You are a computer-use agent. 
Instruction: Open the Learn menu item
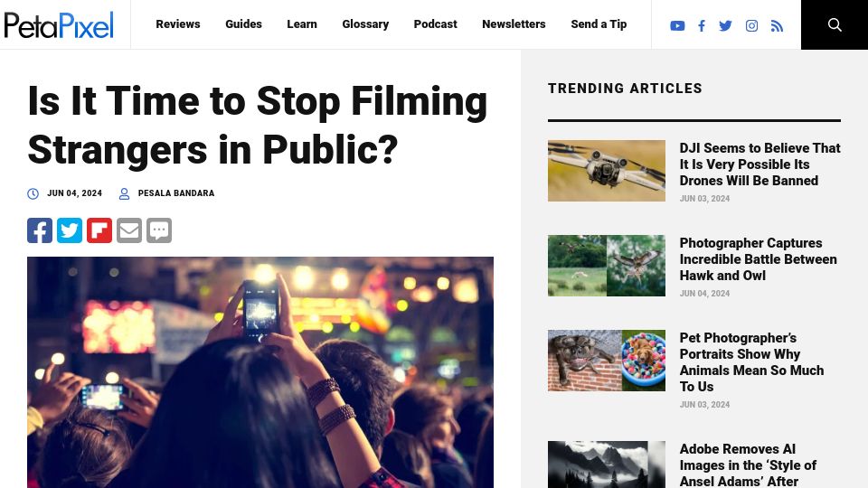[302, 24]
